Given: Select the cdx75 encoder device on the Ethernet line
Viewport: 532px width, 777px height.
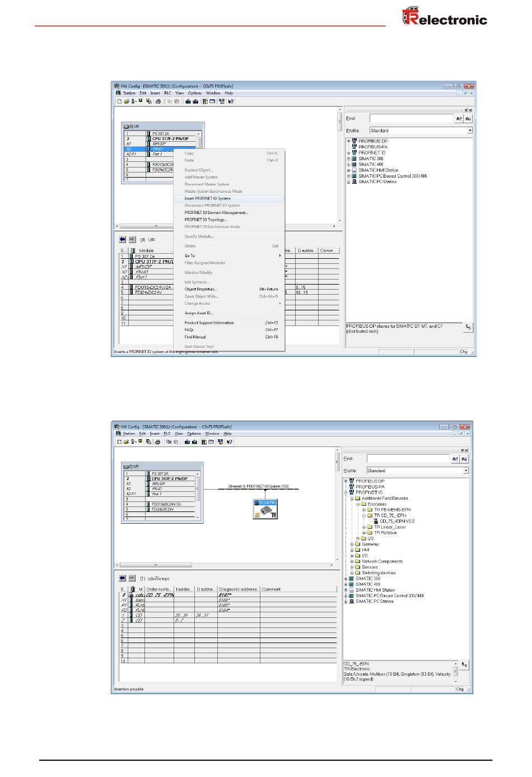Looking at the screenshot, I should [x=265, y=509].
